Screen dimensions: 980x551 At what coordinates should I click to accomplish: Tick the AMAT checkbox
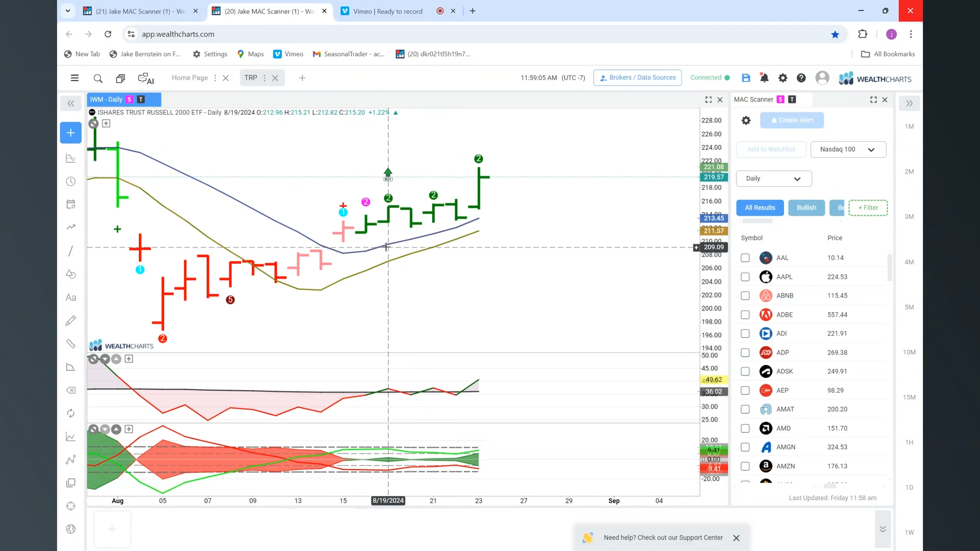(745, 409)
